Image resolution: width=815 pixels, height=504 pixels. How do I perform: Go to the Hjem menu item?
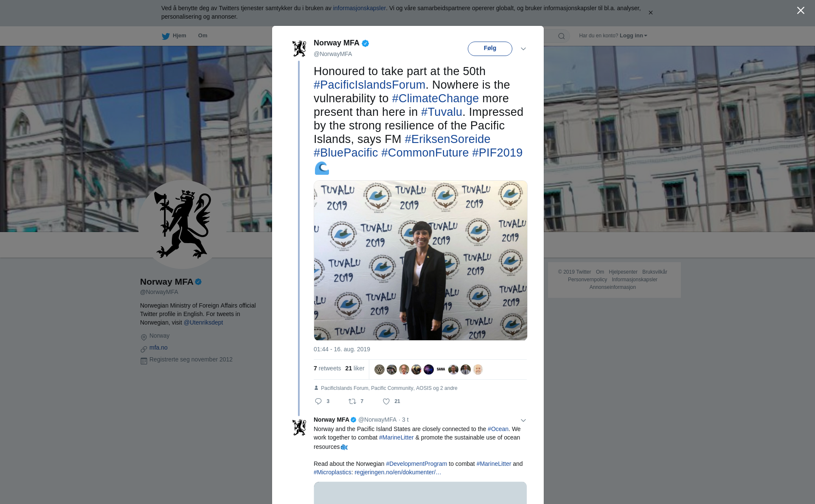tap(179, 36)
